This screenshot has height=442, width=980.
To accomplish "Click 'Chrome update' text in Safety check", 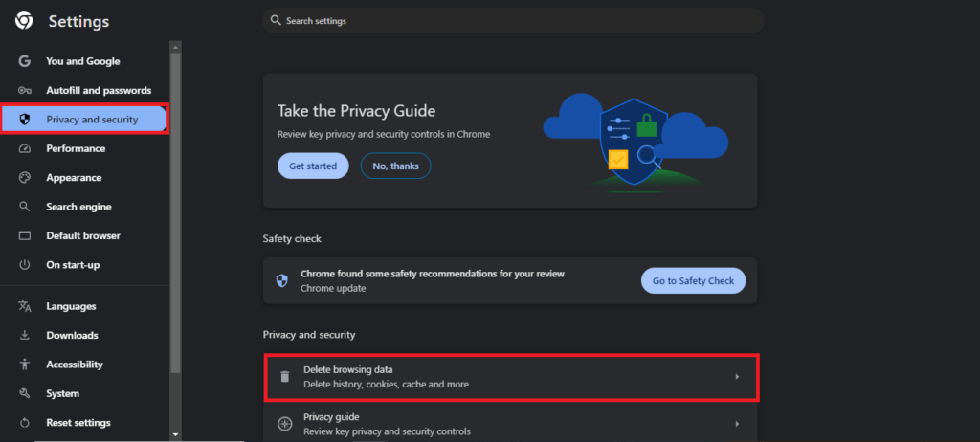I will [333, 288].
